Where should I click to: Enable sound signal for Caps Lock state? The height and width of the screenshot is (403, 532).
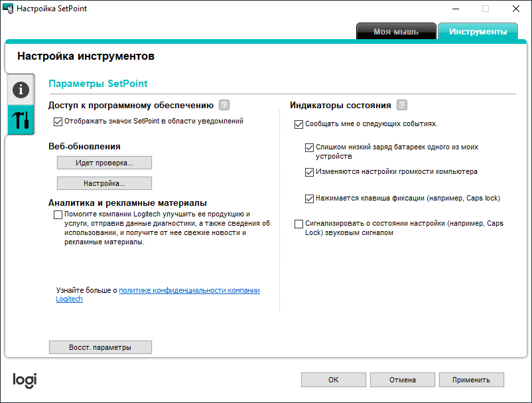click(299, 224)
